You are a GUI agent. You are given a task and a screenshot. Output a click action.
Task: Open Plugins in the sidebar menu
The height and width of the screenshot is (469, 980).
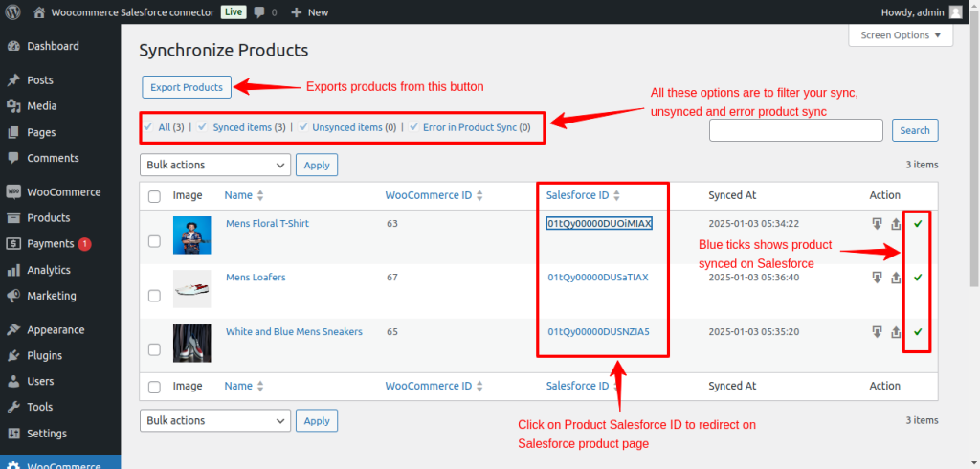[x=44, y=355]
